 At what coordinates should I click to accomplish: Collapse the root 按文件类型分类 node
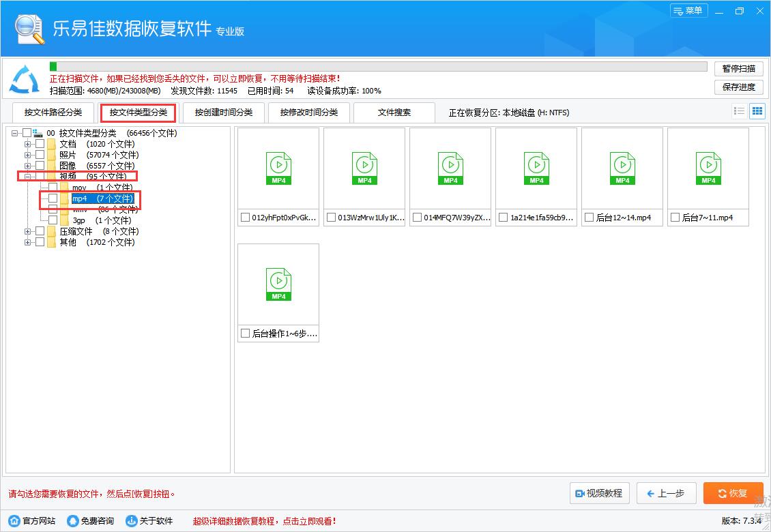click(x=15, y=133)
